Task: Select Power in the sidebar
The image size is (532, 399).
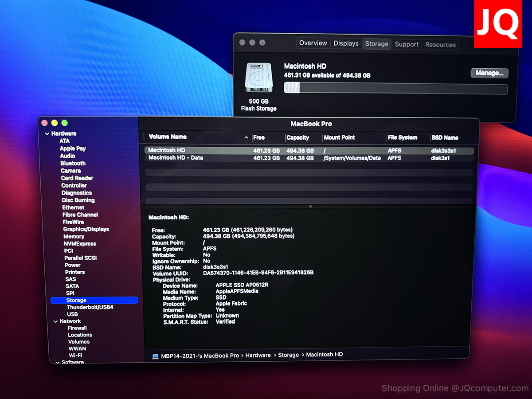Action: (73, 265)
